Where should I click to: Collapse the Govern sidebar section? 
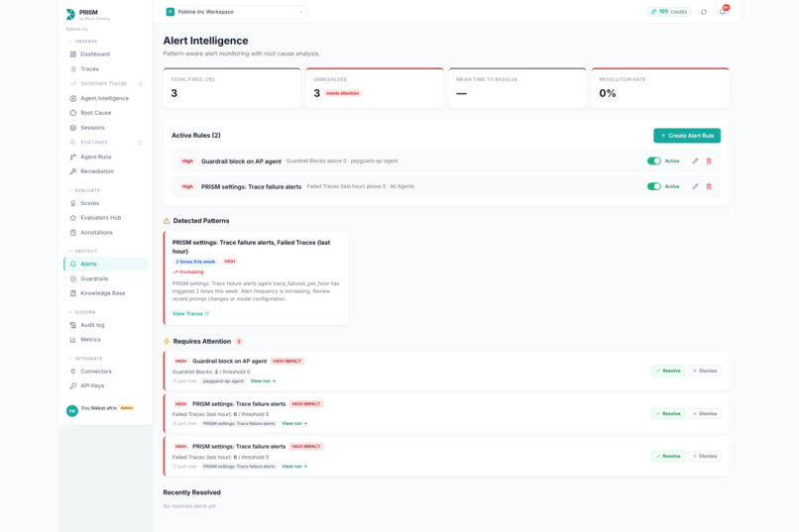(x=81, y=312)
